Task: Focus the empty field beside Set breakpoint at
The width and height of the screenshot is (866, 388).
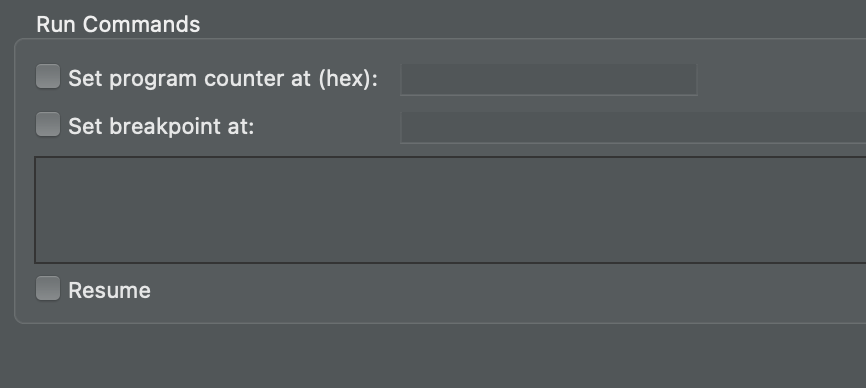Action: click(x=633, y=127)
